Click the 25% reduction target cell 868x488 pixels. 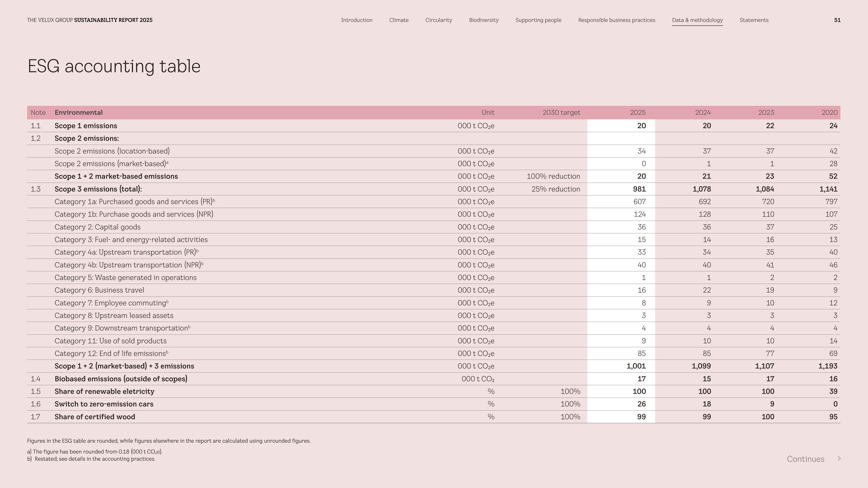[556, 189]
